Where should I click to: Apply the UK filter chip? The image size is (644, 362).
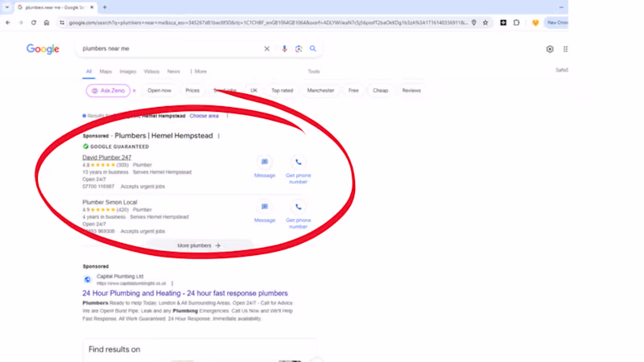coord(254,91)
